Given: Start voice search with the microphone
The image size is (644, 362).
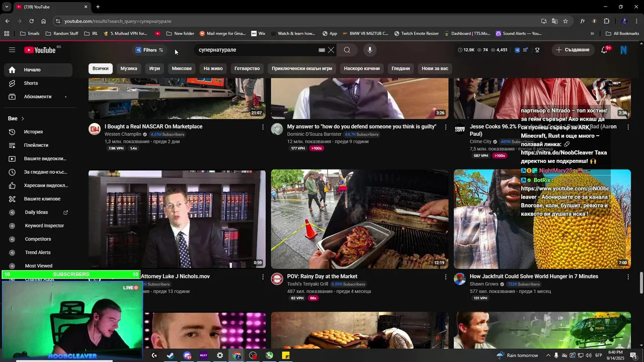Looking at the screenshot, I should [x=370, y=50].
